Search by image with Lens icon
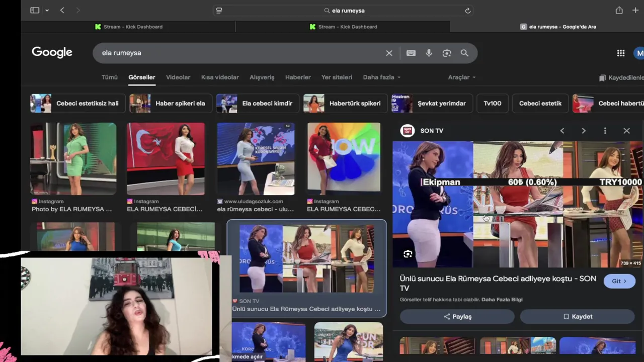The image size is (644, 362). 447,53
